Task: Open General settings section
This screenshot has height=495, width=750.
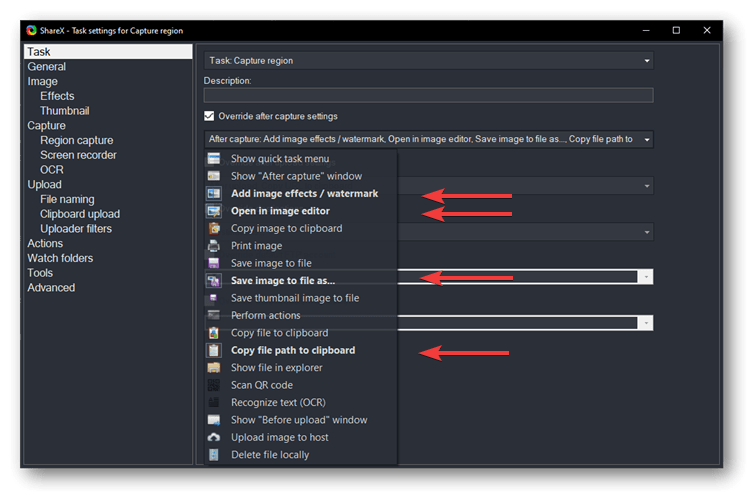Action: point(46,66)
